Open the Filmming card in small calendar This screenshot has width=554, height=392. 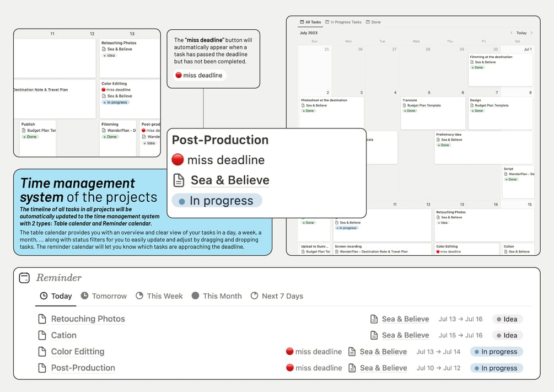118,138
